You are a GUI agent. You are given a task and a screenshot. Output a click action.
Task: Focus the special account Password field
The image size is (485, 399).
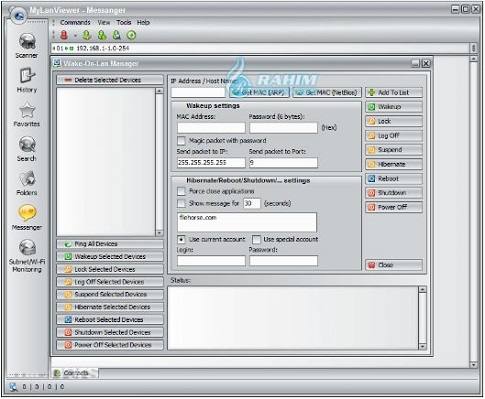283,261
